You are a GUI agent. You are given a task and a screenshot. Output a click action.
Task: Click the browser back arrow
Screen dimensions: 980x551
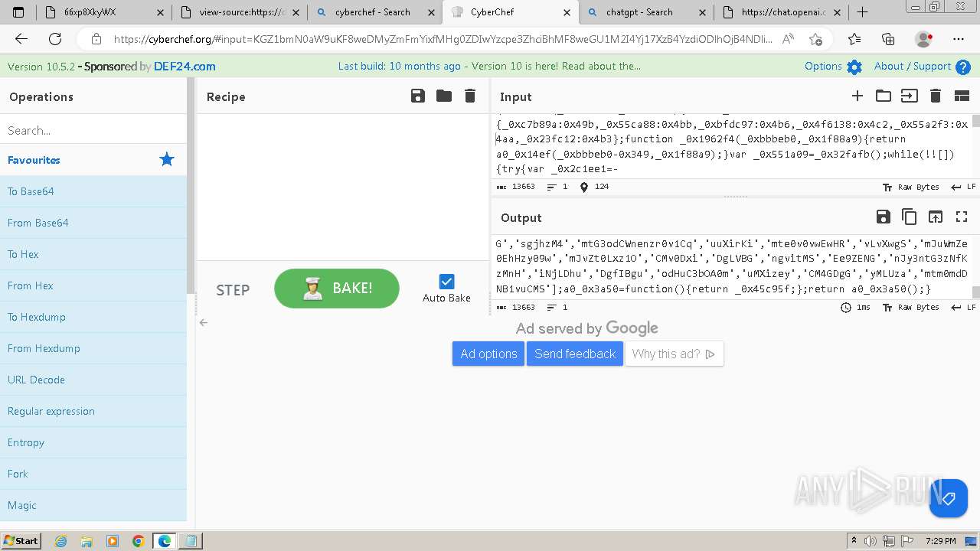(x=21, y=39)
